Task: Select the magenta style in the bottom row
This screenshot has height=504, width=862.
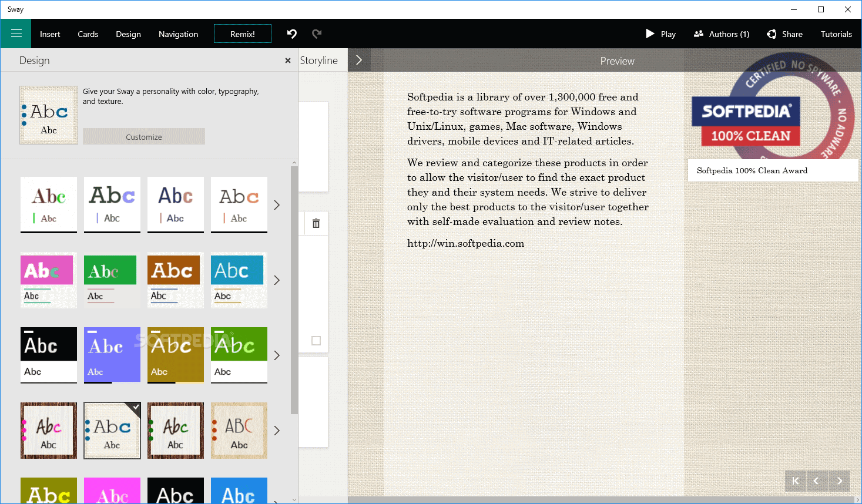Action: click(112, 490)
